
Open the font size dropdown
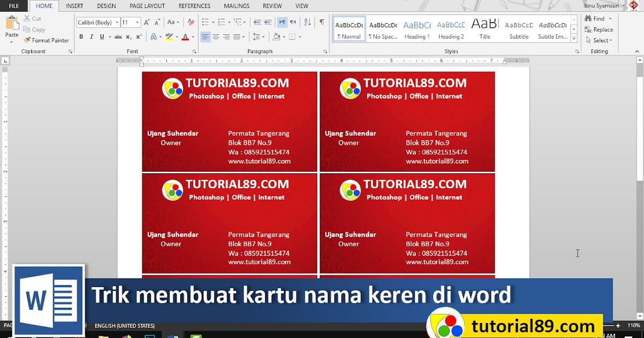[137, 23]
